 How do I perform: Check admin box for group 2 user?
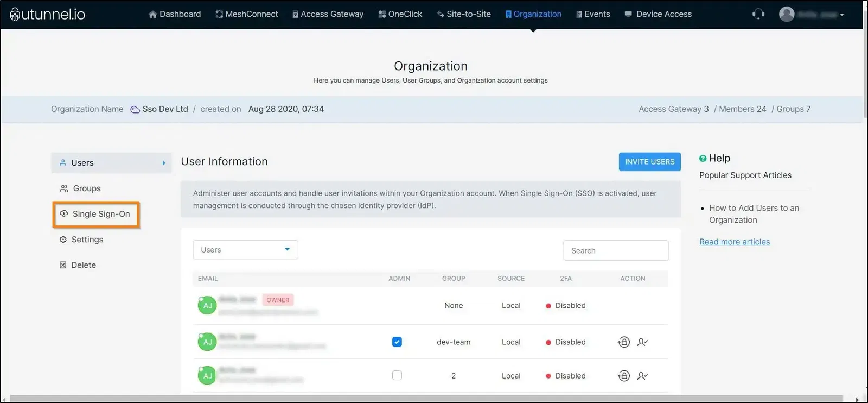(x=397, y=375)
